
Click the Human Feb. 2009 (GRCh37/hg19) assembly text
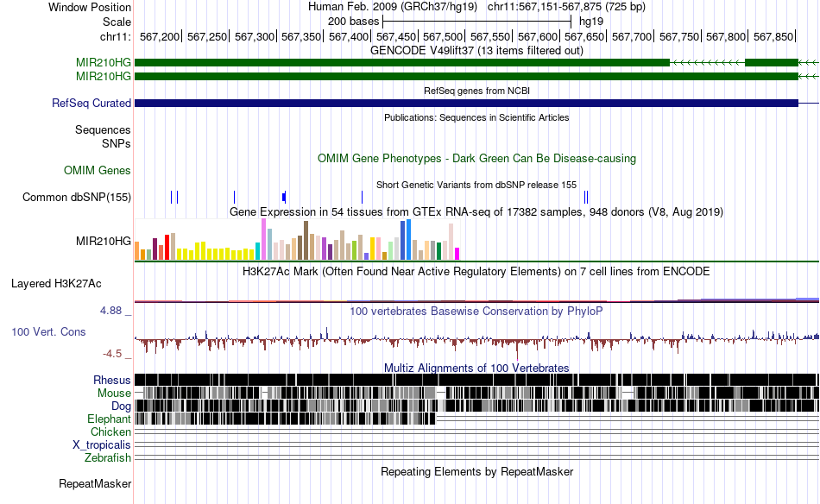392,7
